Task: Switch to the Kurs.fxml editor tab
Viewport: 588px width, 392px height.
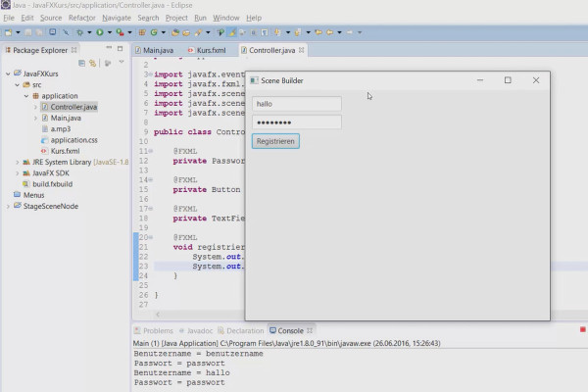Action: [213, 50]
